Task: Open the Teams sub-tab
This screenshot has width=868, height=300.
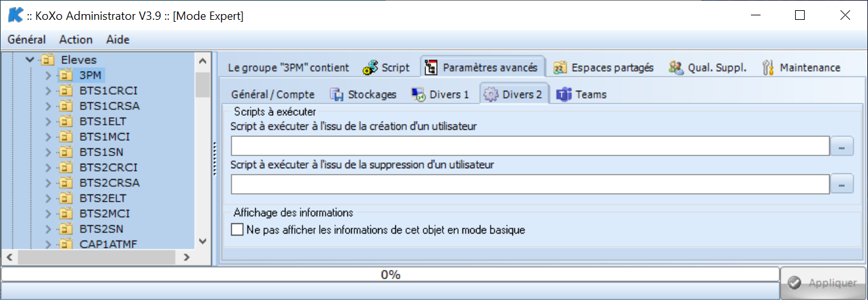Action: pyautogui.click(x=581, y=95)
